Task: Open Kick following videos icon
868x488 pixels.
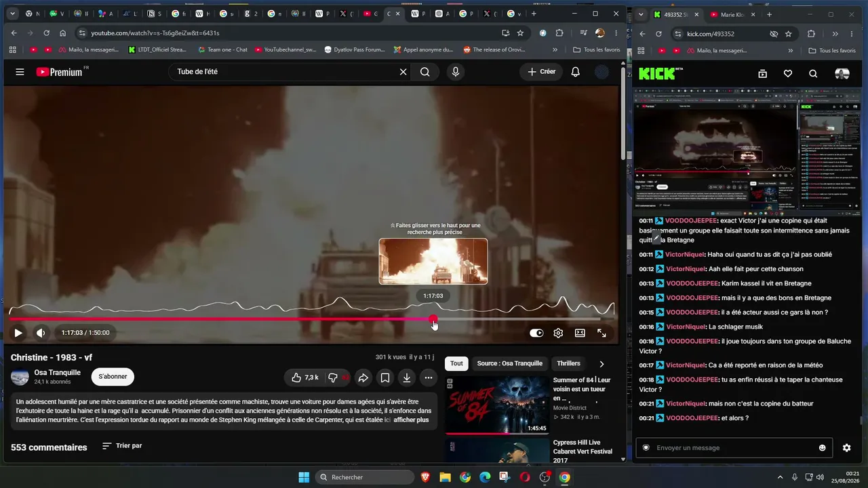Action: tap(762, 74)
